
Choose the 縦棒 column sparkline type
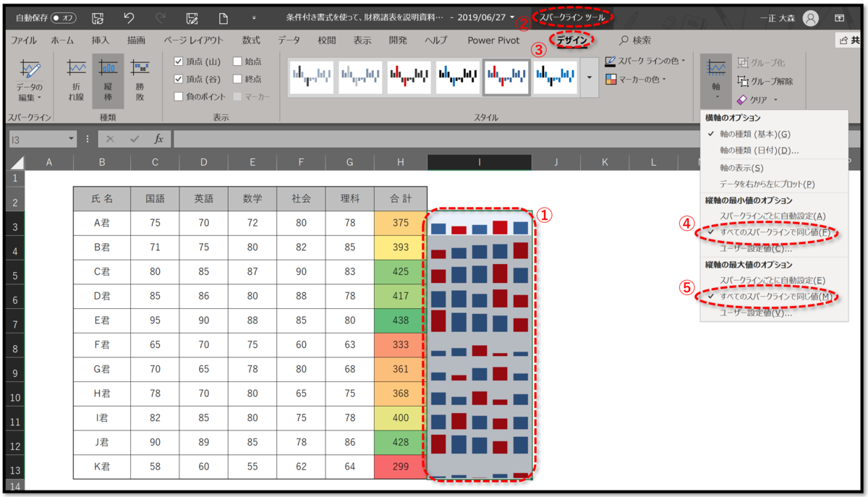(x=109, y=81)
